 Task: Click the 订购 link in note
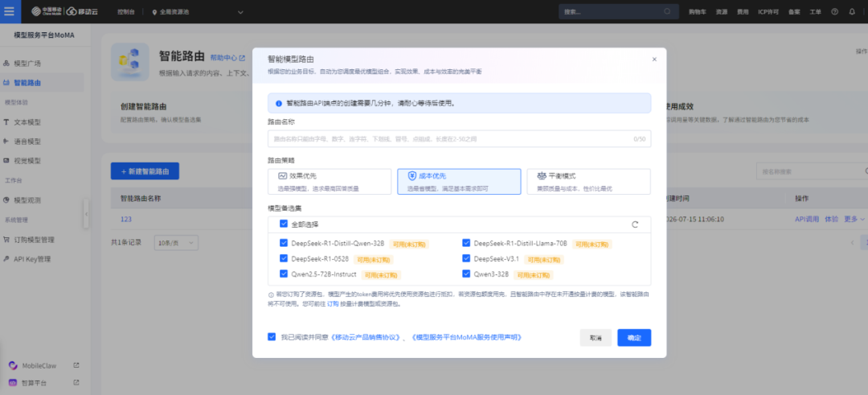[x=333, y=303]
